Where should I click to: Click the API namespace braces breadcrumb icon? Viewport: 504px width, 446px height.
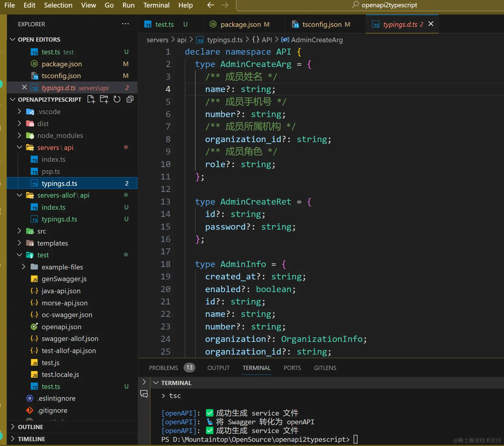[x=256, y=40]
